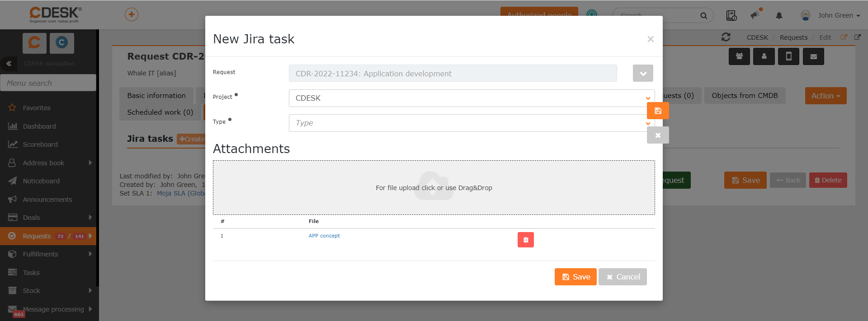Viewport: 868px width, 321px height.
Task: Click the red Delete button
Action: pyautogui.click(x=828, y=180)
